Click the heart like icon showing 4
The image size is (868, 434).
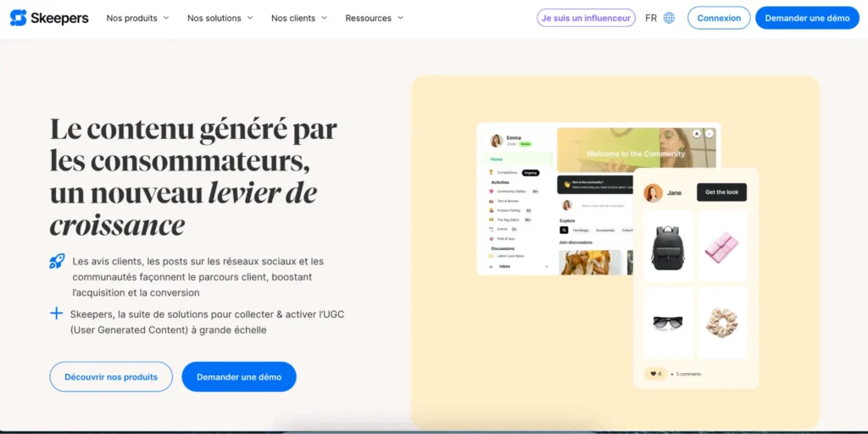tap(655, 374)
